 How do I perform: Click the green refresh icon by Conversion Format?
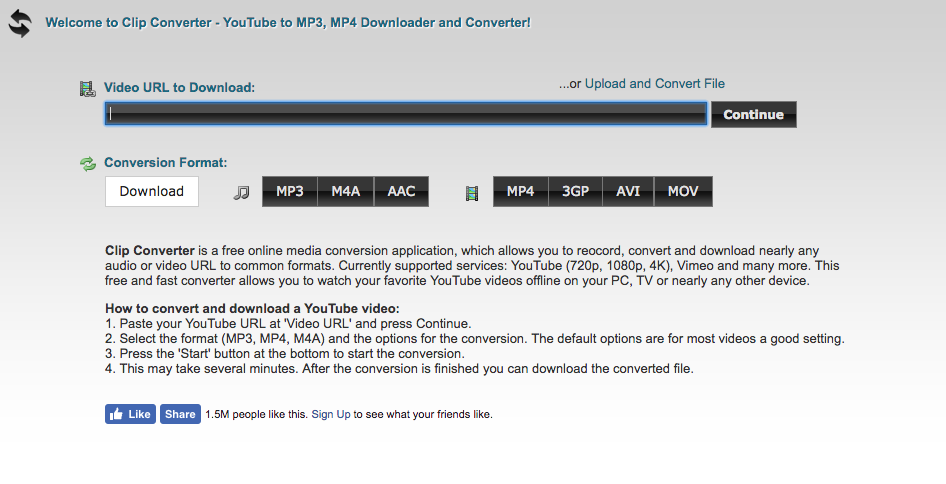pyautogui.click(x=88, y=164)
